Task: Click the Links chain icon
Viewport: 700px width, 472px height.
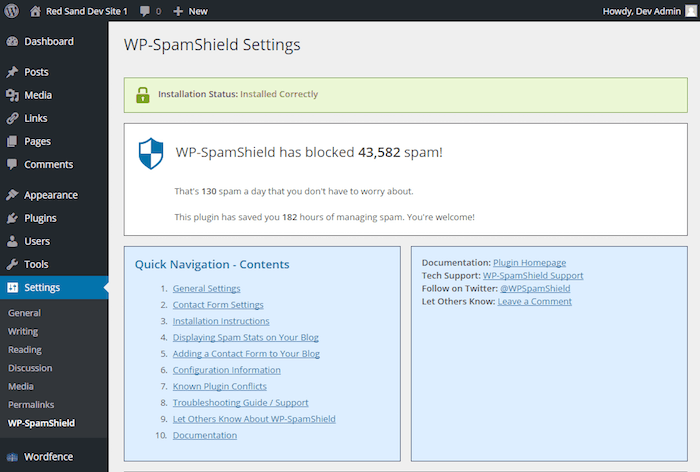Action: (x=12, y=118)
